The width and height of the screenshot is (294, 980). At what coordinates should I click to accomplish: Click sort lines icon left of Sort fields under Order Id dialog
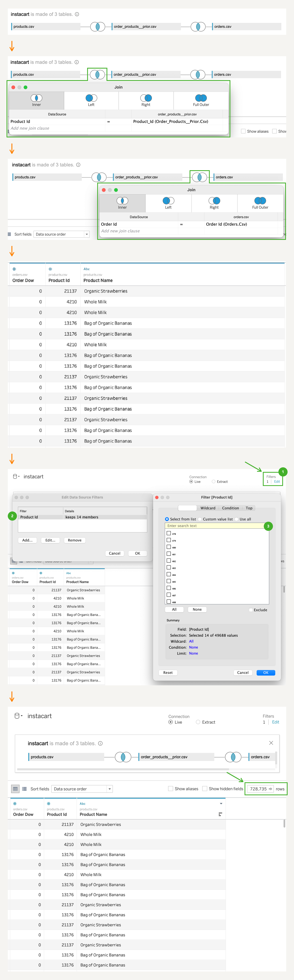[x=9, y=234]
